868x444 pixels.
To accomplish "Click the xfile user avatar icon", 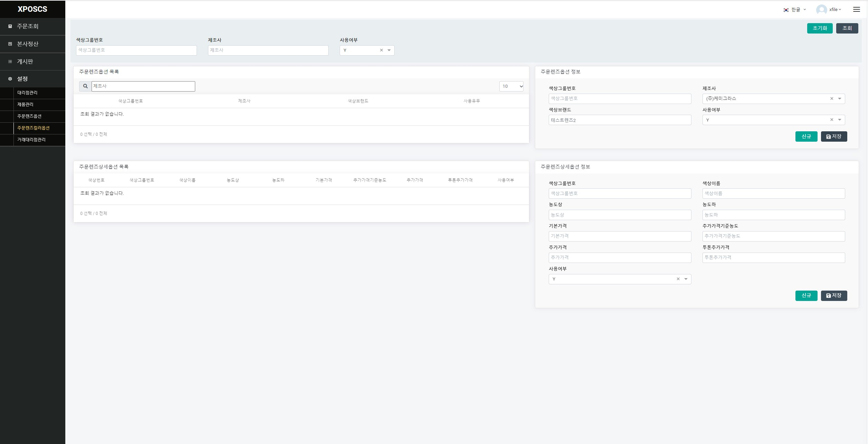I will point(821,10).
